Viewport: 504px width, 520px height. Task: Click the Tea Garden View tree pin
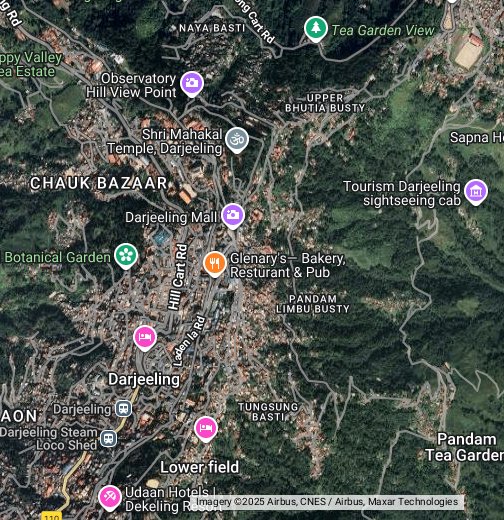[x=316, y=29]
